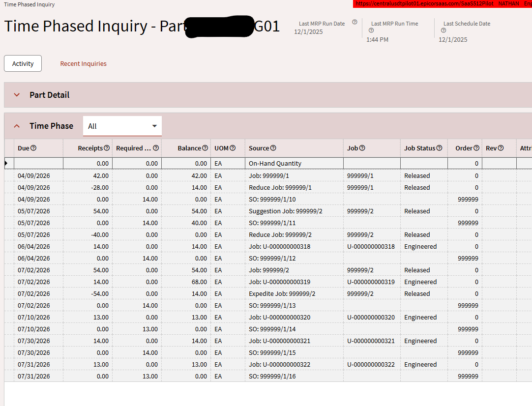
Task: Collapse the Time Phase section
Action: click(x=17, y=126)
